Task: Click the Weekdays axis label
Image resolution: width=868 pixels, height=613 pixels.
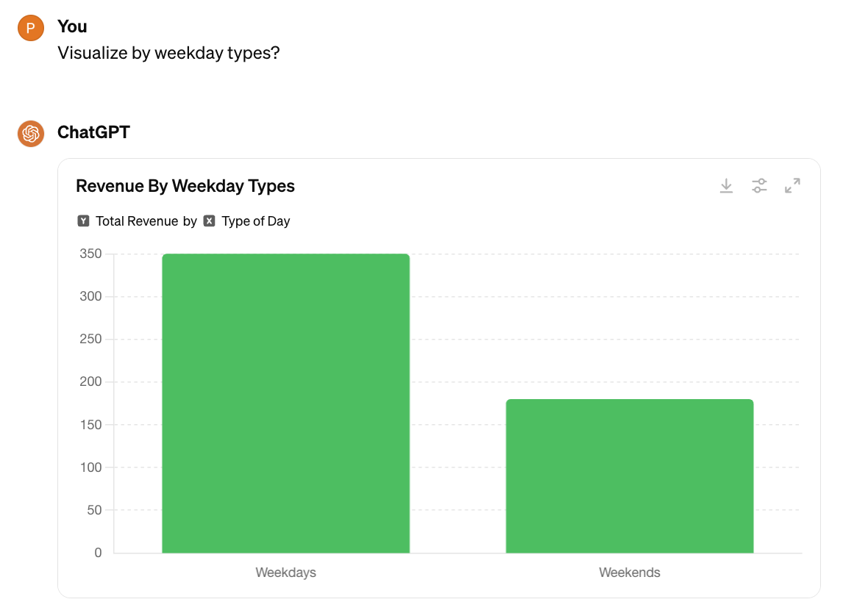Action: [285, 573]
